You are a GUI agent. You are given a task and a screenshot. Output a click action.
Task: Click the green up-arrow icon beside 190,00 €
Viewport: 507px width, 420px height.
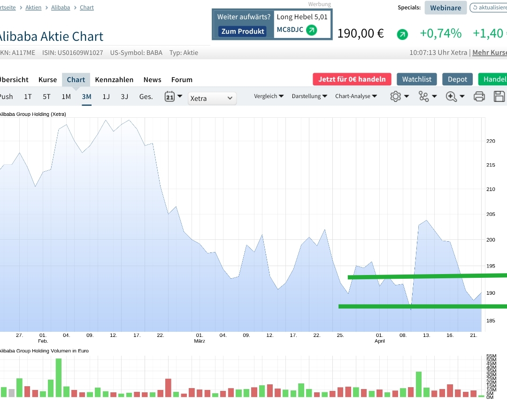click(x=402, y=34)
